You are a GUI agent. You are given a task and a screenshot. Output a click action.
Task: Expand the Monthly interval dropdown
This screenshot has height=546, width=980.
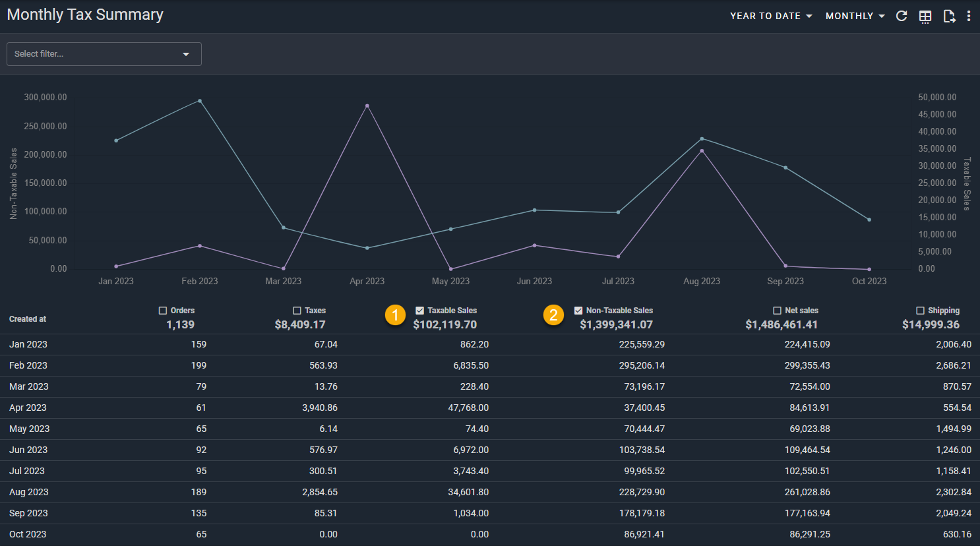click(855, 16)
